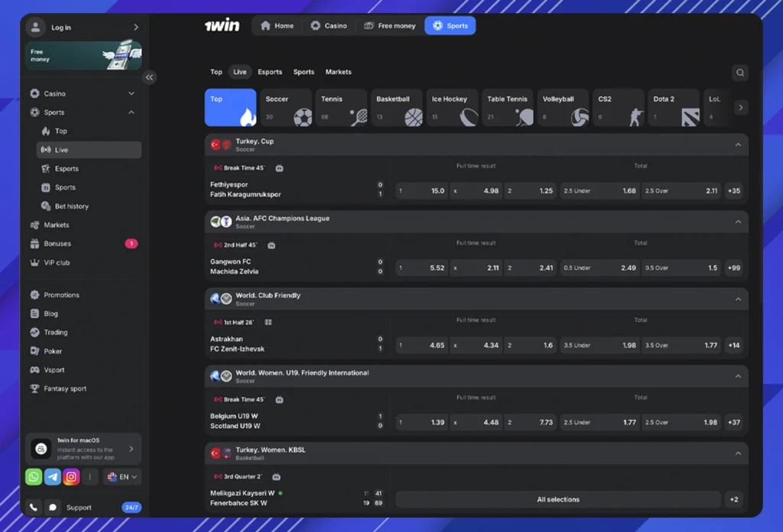783x532 pixels.
Task: Open Instagram profile icon
Action: 71,477
